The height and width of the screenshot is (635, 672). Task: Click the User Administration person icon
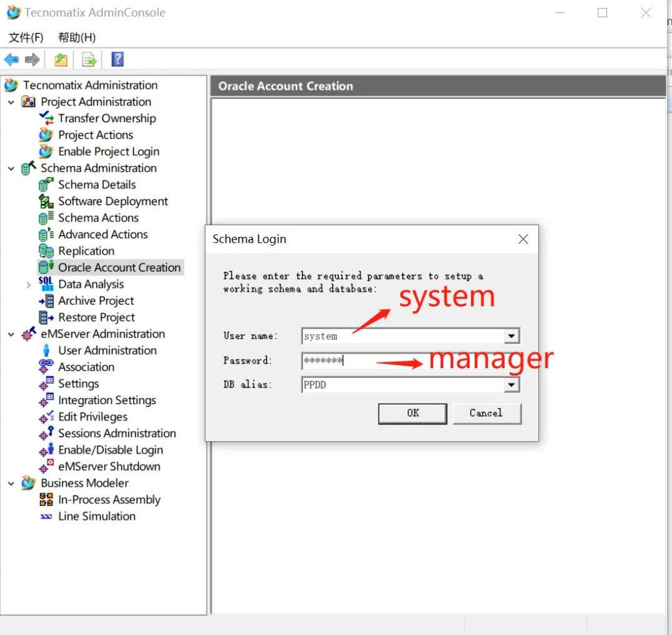(46, 350)
